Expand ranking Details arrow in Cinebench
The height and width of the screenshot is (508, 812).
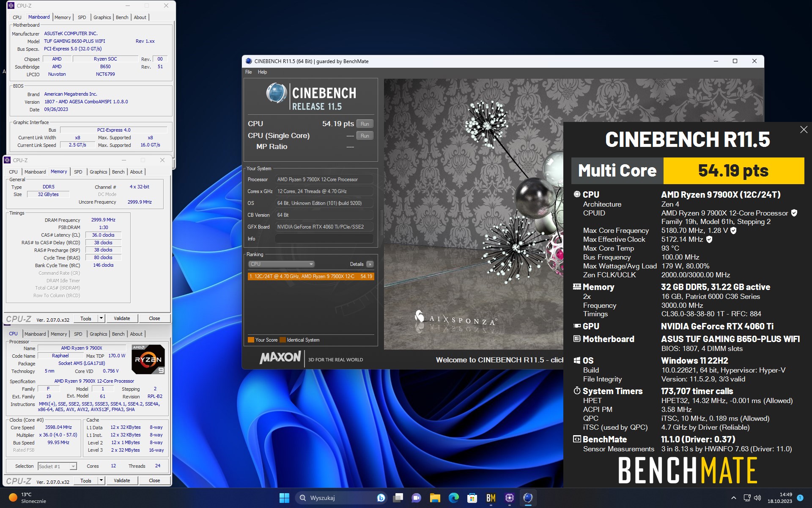click(x=370, y=264)
